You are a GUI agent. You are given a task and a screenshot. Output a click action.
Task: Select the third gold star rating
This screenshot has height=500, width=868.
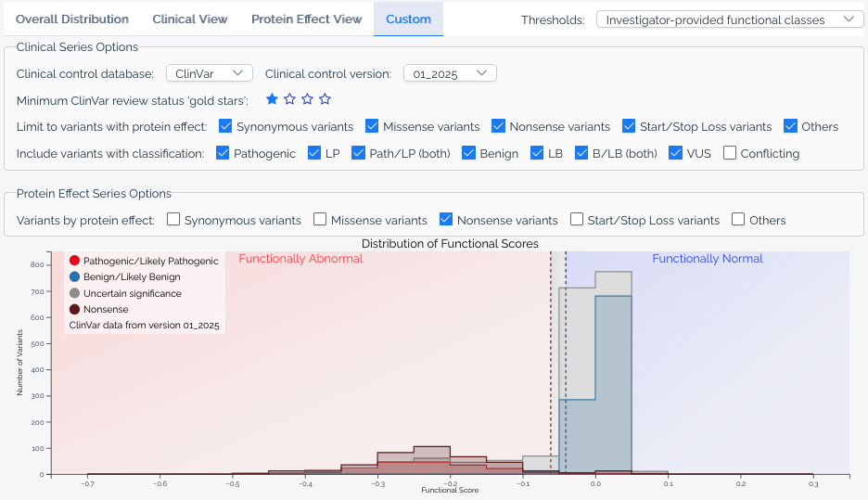click(307, 99)
